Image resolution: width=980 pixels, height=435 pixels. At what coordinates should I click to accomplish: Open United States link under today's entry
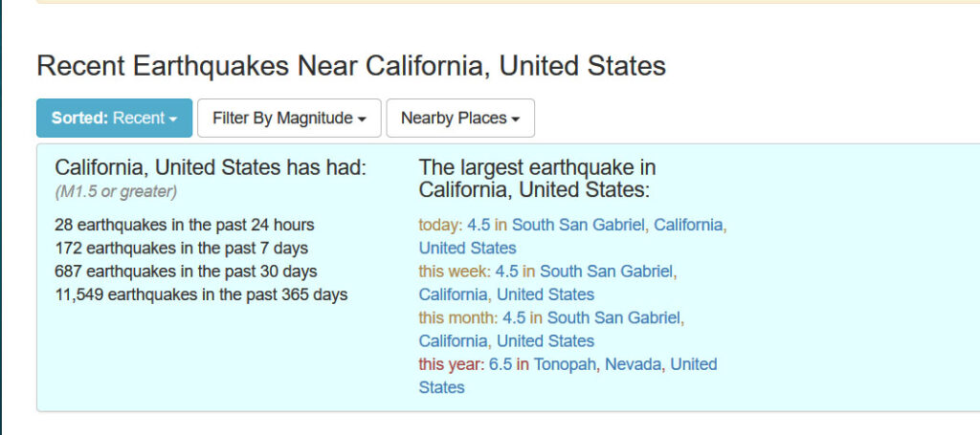(467, 249)
